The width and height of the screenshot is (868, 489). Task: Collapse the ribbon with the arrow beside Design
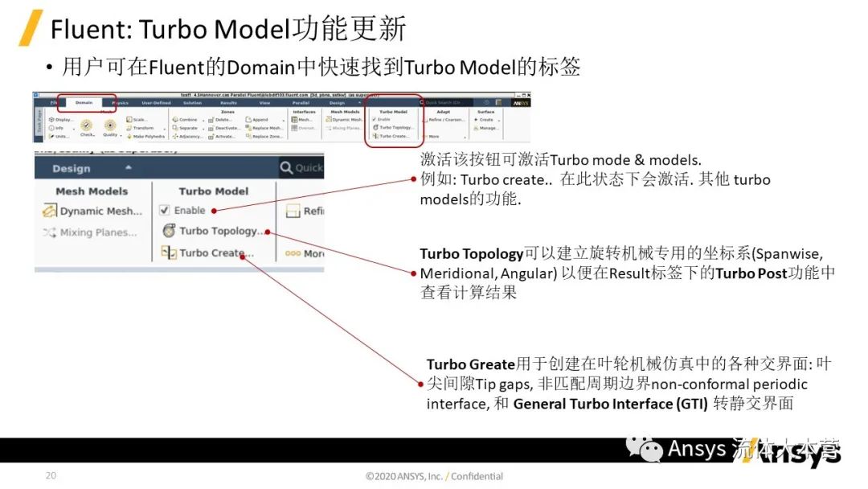[x=129, y=167]
